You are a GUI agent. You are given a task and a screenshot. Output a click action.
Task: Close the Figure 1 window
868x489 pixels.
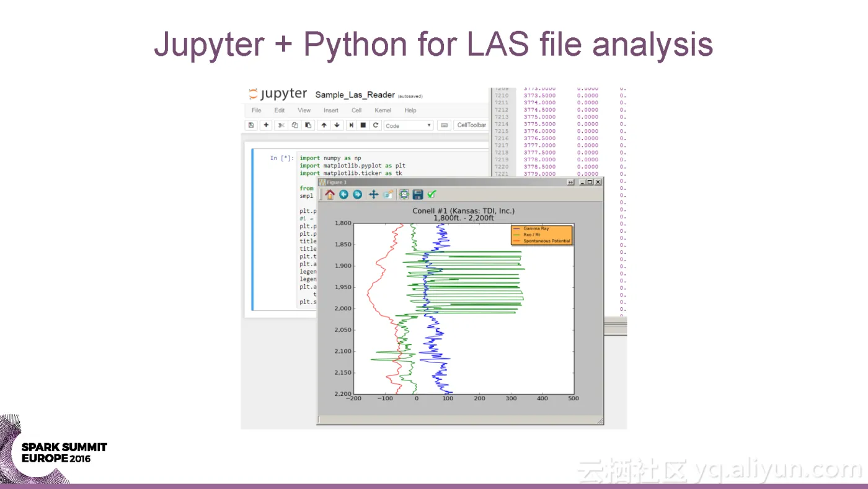click(x=598, y=182)
